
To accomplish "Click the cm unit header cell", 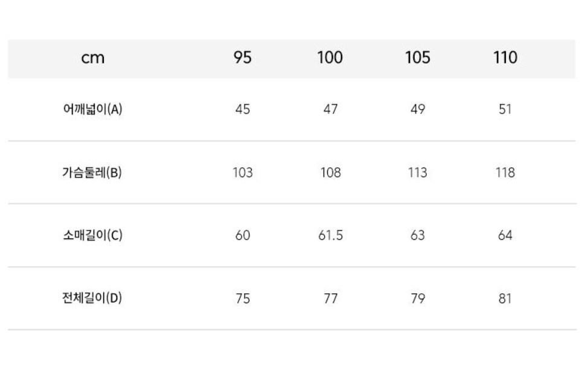I will 92,58.
